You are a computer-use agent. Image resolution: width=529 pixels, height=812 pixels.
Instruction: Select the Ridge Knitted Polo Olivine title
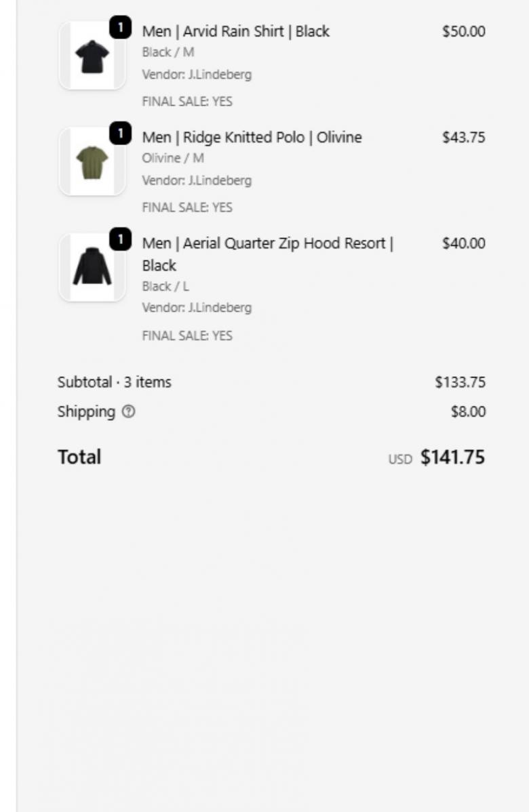pos(252,137)
